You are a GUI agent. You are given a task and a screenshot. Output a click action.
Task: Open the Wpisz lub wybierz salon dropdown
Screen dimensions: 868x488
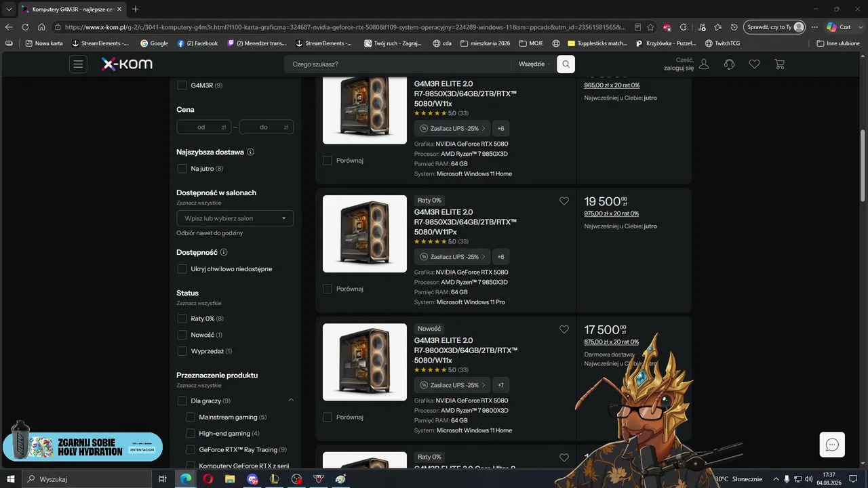(x=235, y=218)
